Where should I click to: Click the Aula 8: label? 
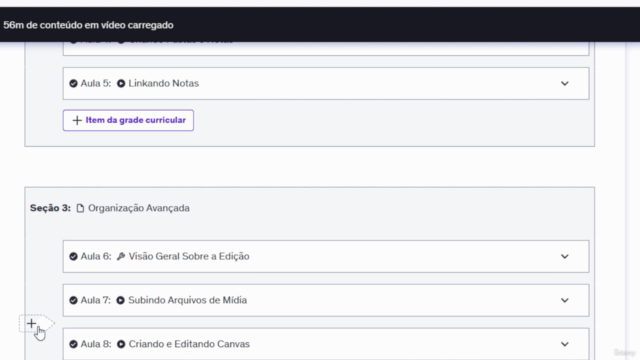point(96,344)
